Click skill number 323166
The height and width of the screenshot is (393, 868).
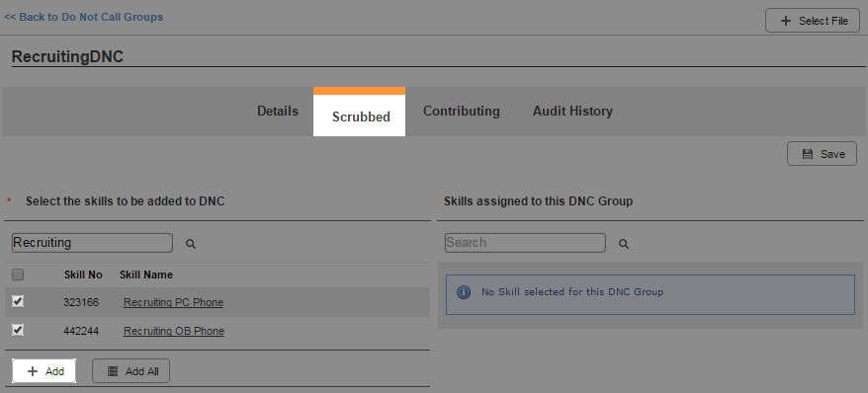(x=81, y=302)
